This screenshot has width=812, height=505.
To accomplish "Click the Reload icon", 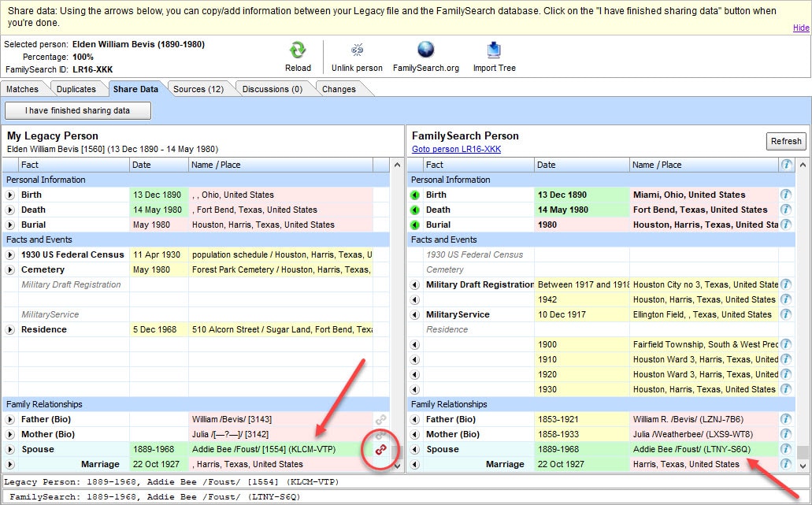I will 298,50.
